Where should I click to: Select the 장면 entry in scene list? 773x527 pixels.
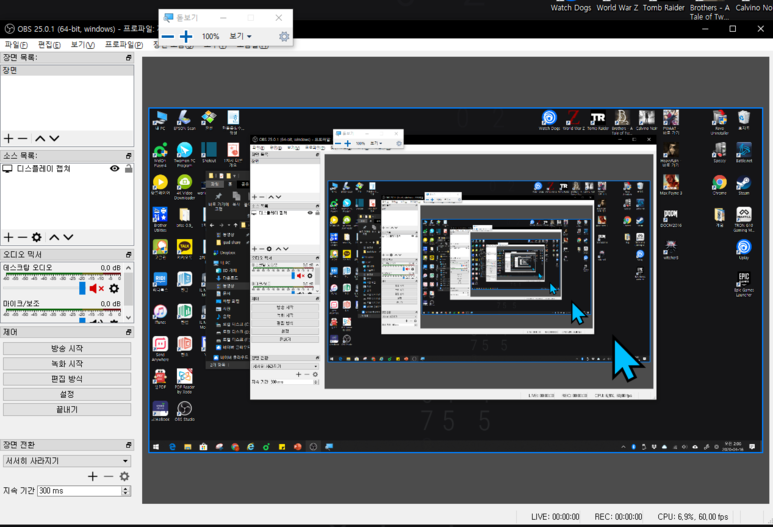pos(67,70)
